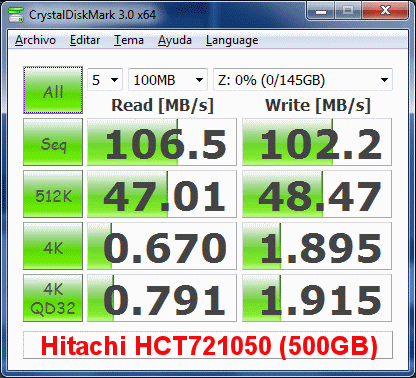416x378 pixels.
Task: Open the Z: drive selection dropdown
Action: click(x=303, y=80)
